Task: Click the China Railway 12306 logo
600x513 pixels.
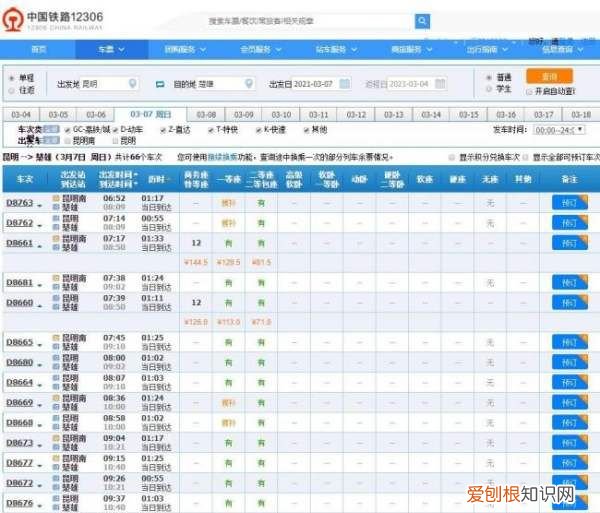Action: 53,21
